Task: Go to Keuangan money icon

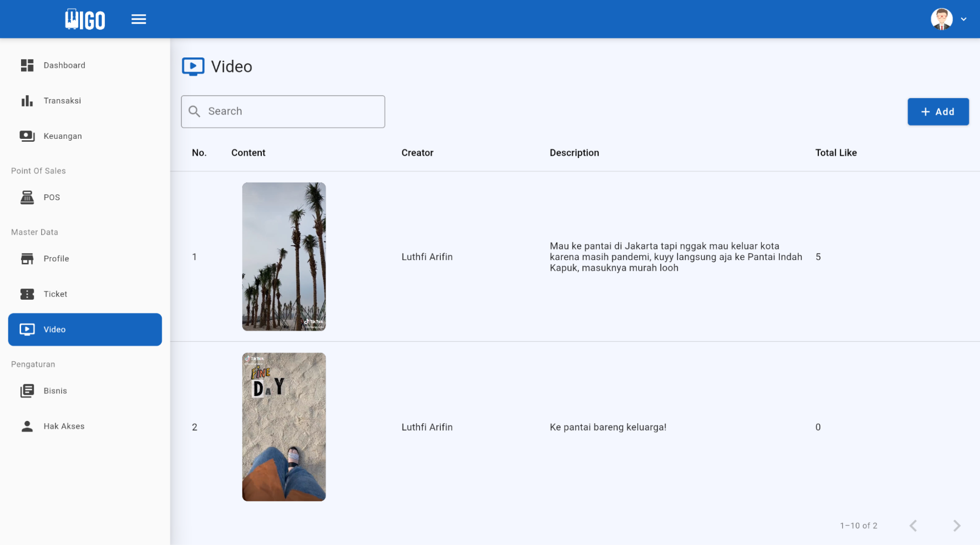Action: 27,136
